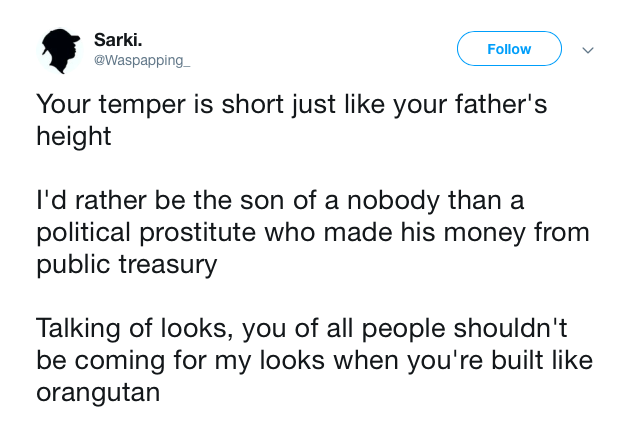Screen dimensions: 624x422
Task: Click the word "people" in the tweet
Action: tap(404, 330)
